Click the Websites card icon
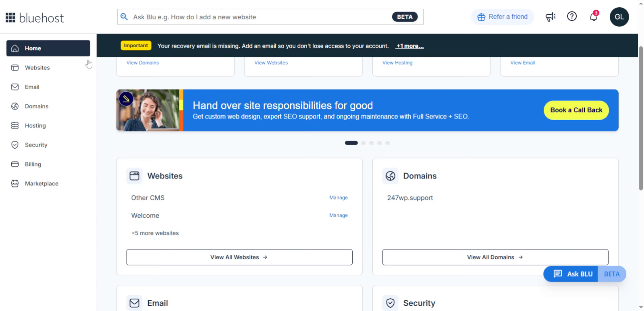 [134, 176]
